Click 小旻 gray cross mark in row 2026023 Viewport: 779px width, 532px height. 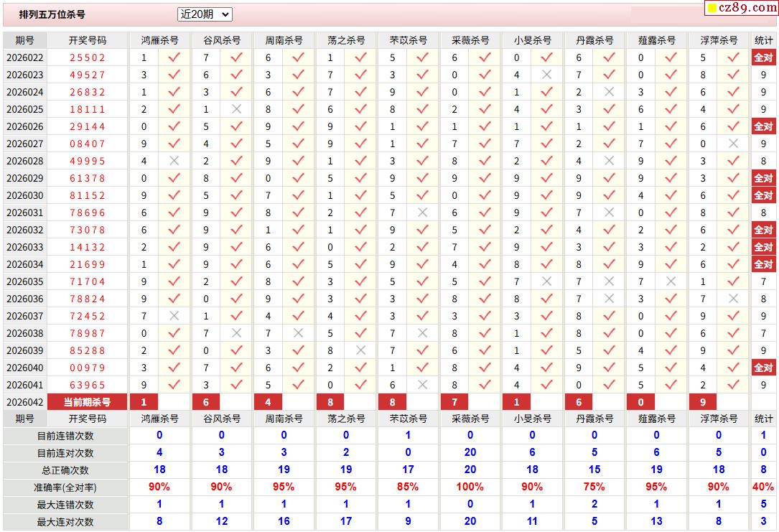[x=546, y=75]
